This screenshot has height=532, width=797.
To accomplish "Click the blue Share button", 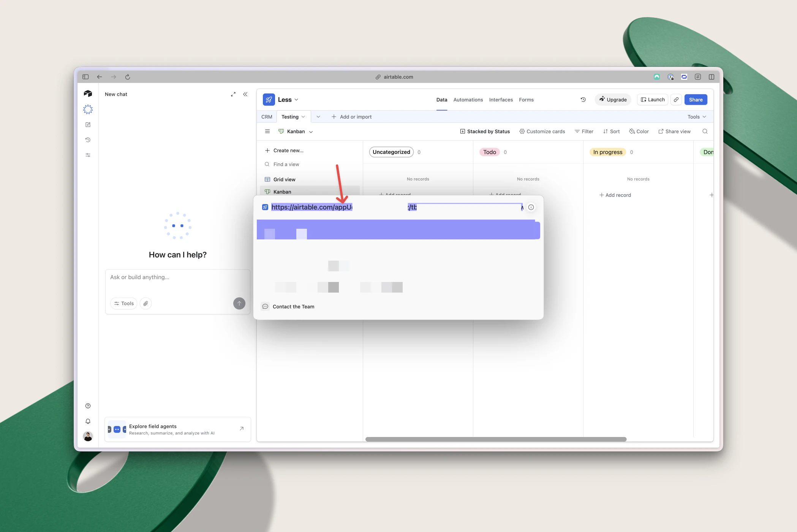I will tap(696, 100).
